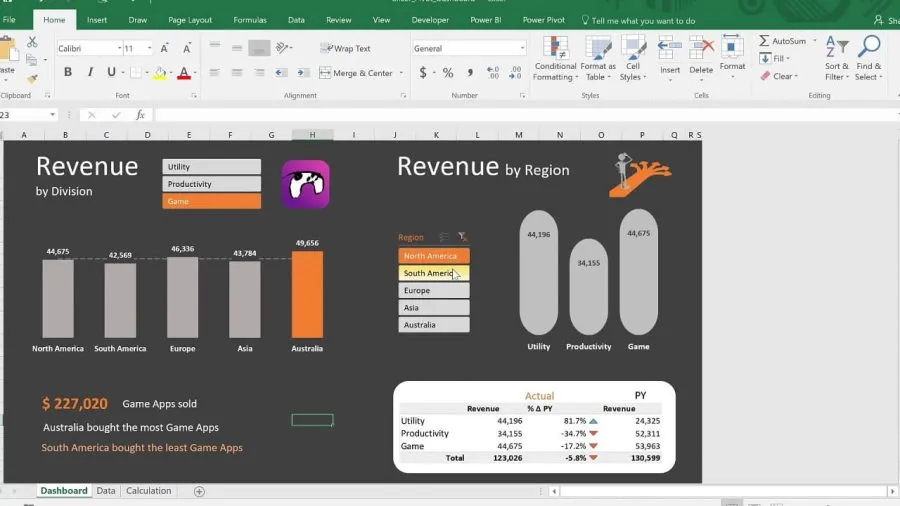The image size is (900, 506).
Task: Switch to the Data sheet tab
Action: tap(106, 491)
